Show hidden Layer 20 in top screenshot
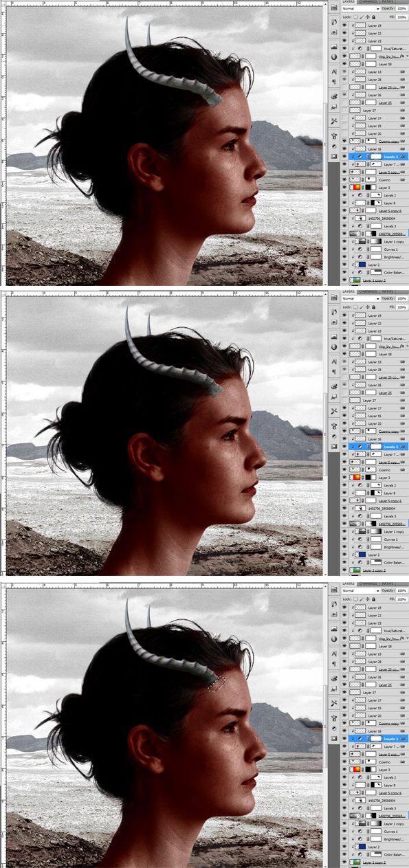This screenshot has height=868, width=409. [x=344, y=133]
